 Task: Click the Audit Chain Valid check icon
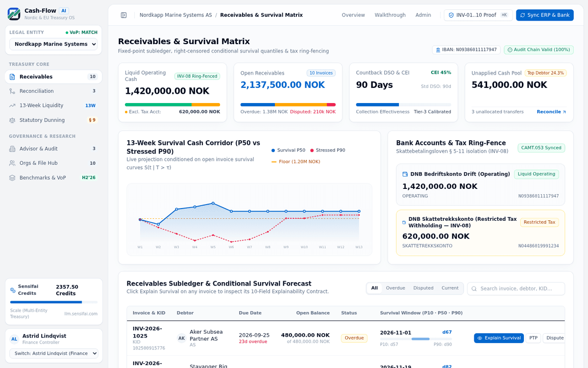(x=510, y=50)
